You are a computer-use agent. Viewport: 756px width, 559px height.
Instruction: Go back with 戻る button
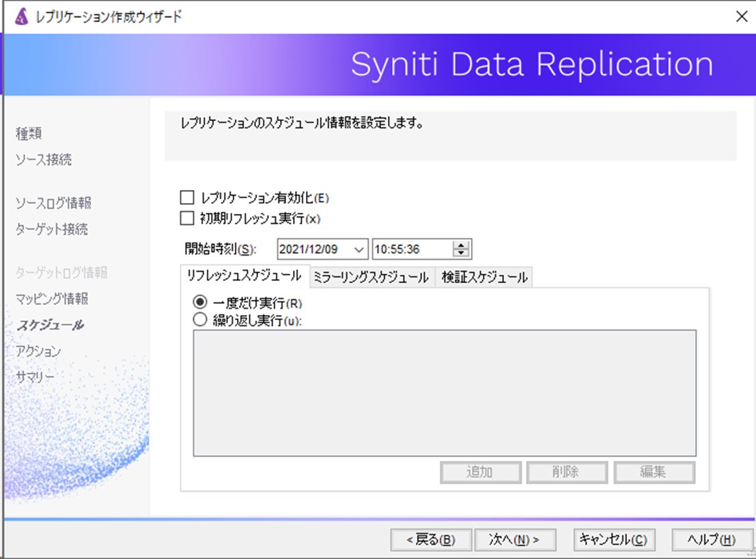coord(430,540)
